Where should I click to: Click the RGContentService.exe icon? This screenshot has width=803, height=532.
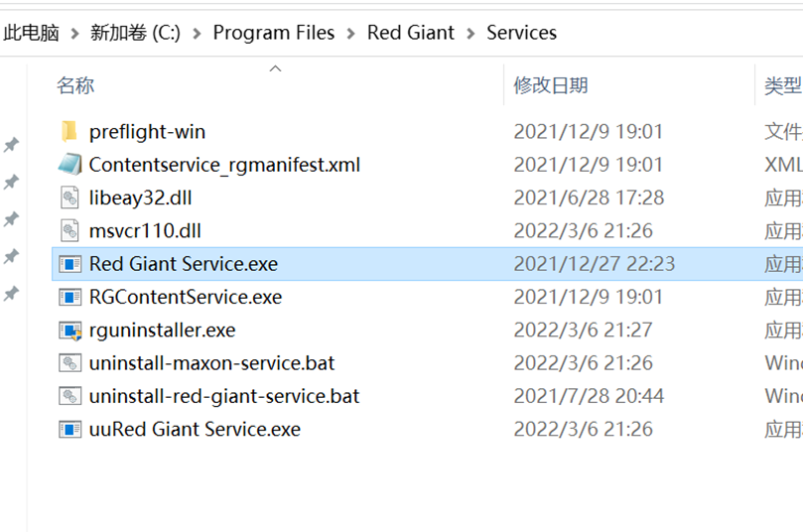coord(68,297)
